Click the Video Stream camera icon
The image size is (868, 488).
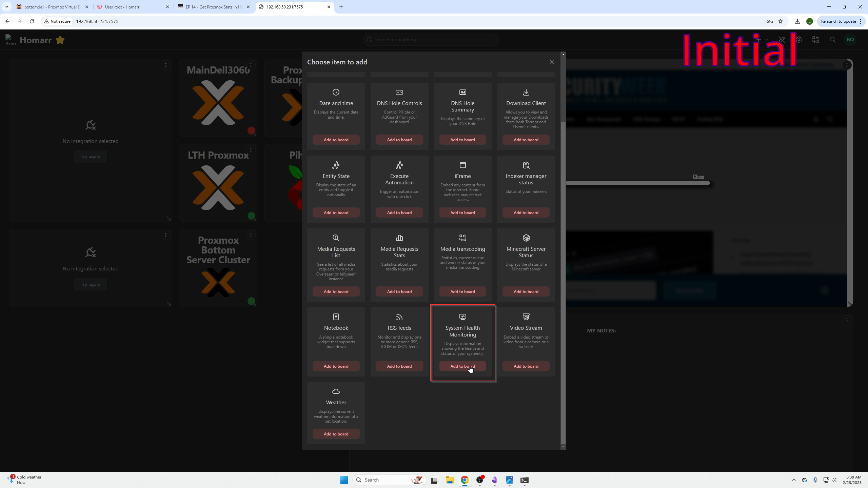click(x=526, y=317)
